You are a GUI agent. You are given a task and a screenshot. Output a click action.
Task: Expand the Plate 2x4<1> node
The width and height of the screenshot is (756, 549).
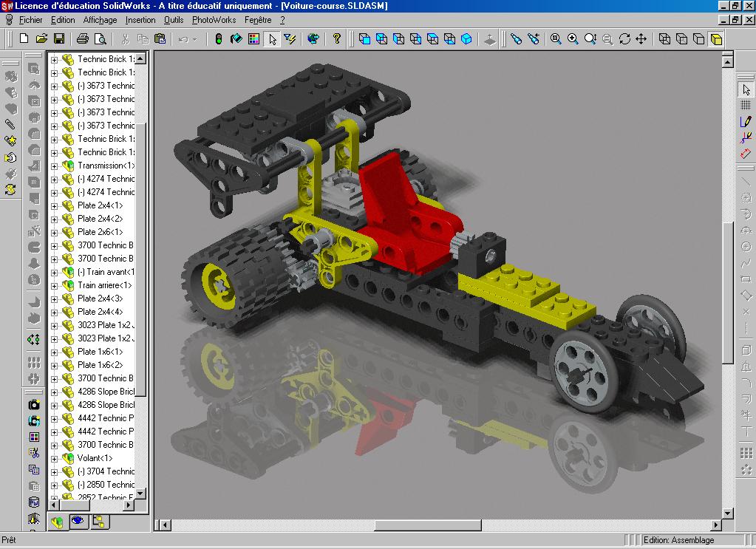(54, 206)
